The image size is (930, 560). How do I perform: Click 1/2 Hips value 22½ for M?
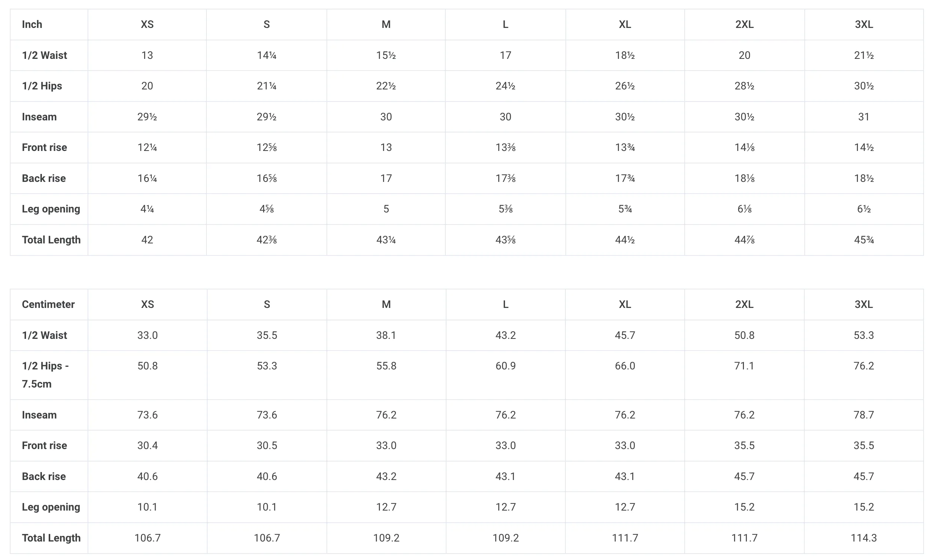point(386,86)
